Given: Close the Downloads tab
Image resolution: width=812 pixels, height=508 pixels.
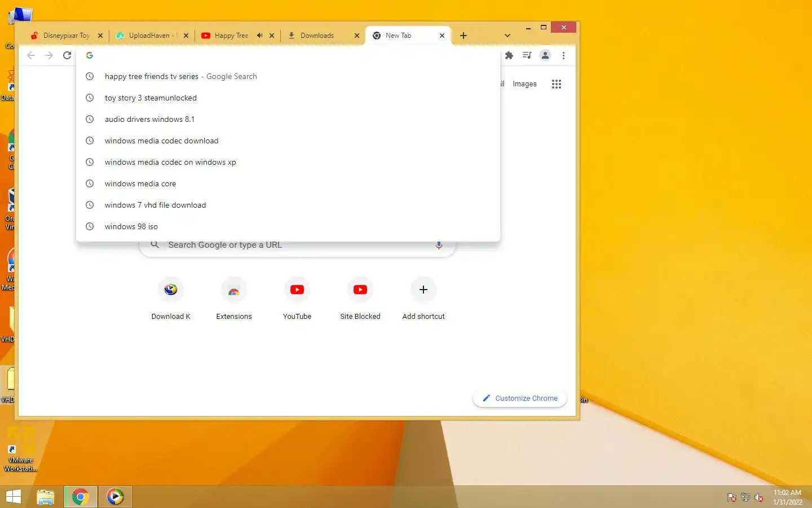Looking at the screenshot, I should tap(357, 36).
